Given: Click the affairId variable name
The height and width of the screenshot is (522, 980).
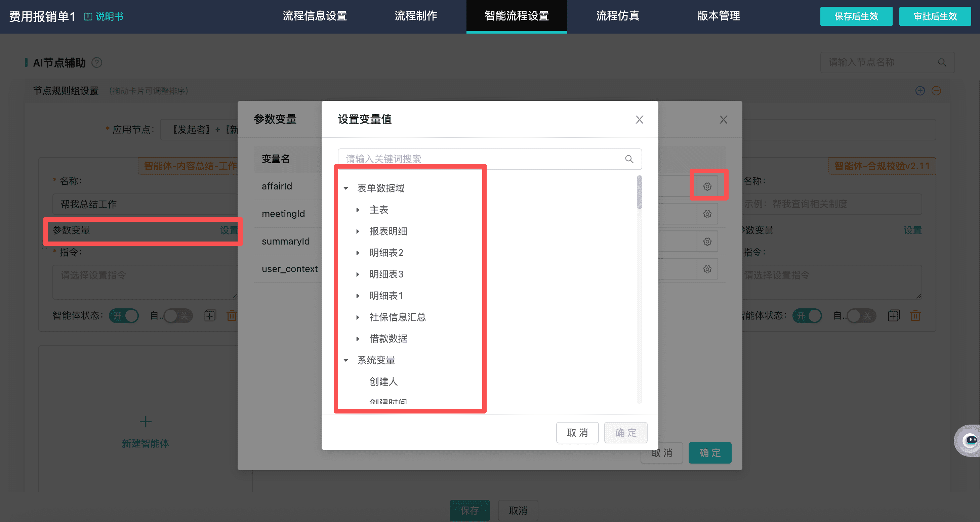Looking at the screenshot, I should [x=277, y=186].
